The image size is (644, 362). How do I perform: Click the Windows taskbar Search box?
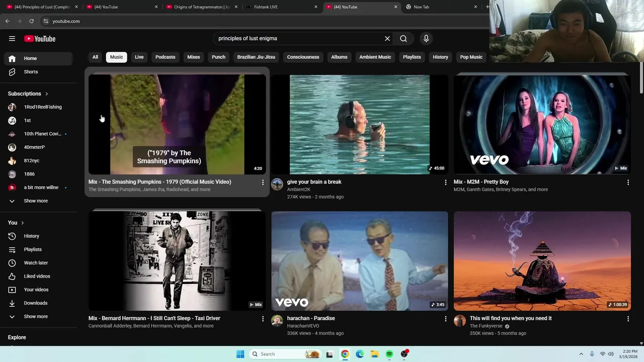285,354
